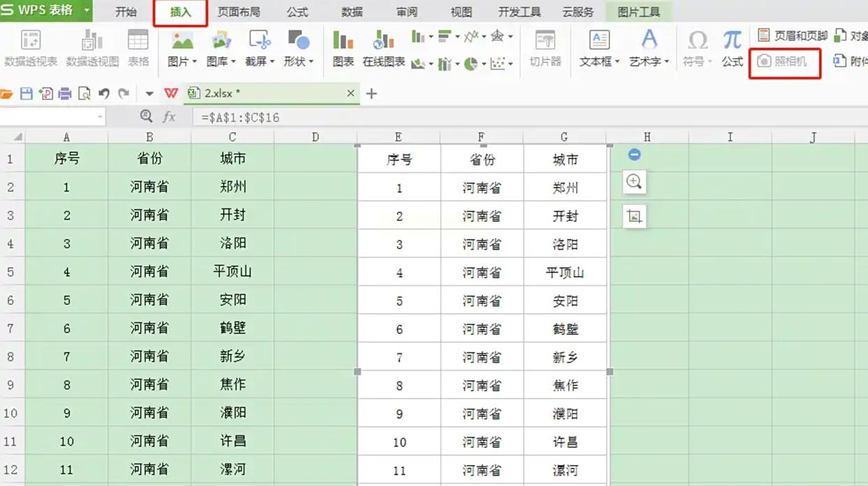This screenshot has width=868, height=486.
Task: Click the zoom magnifier icon beside picture
Action: 634,182
